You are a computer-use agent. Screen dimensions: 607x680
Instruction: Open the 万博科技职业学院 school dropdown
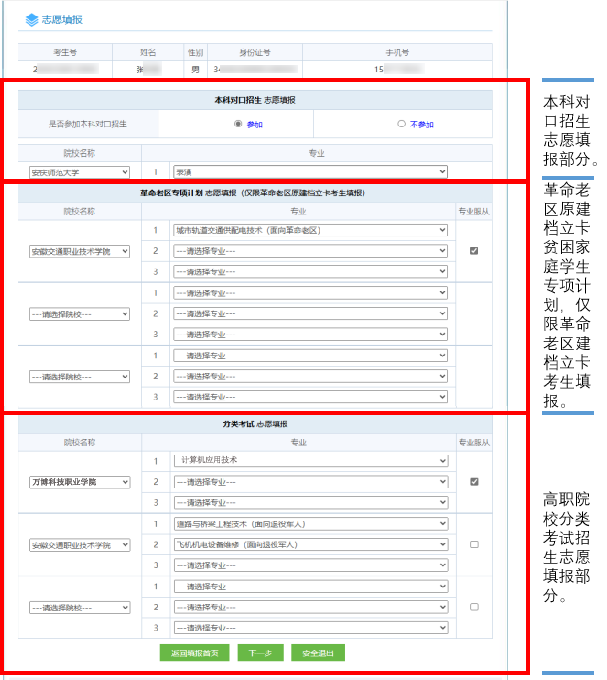79,482
